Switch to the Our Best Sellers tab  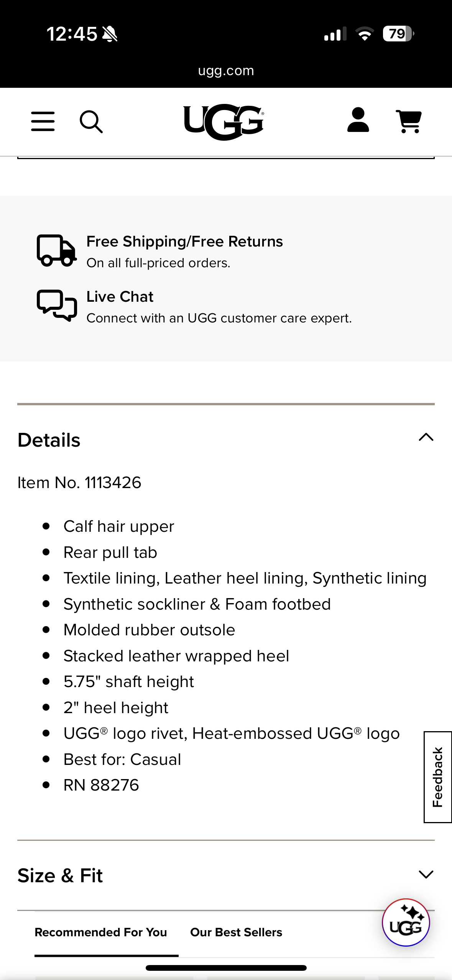pos(236,932)
